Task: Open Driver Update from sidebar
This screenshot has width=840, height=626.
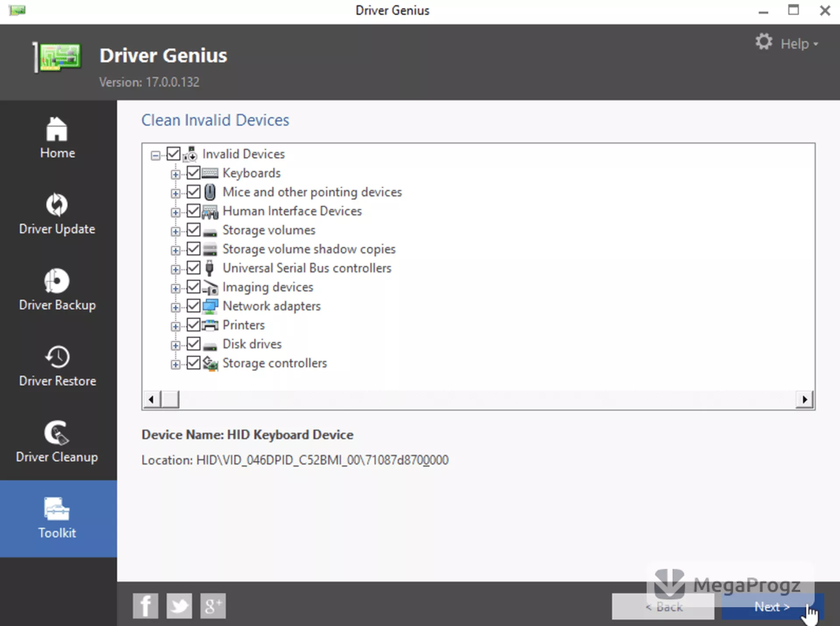Action: coord(57,213)
